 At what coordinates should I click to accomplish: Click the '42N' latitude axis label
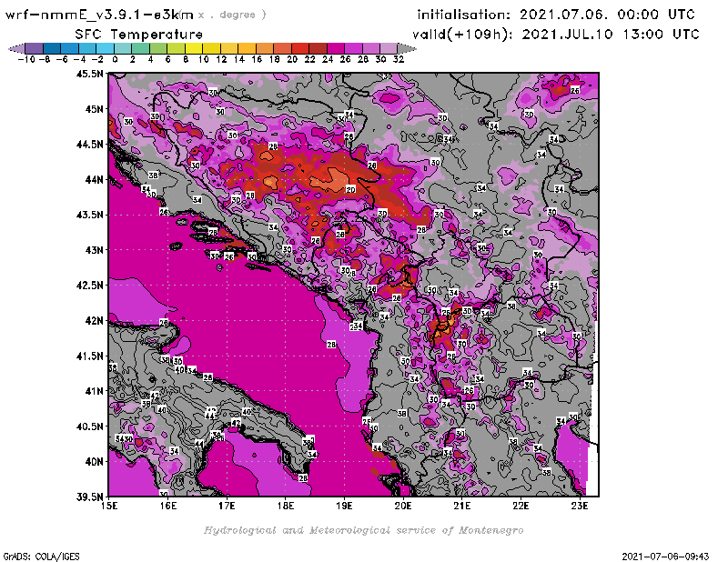94,321
